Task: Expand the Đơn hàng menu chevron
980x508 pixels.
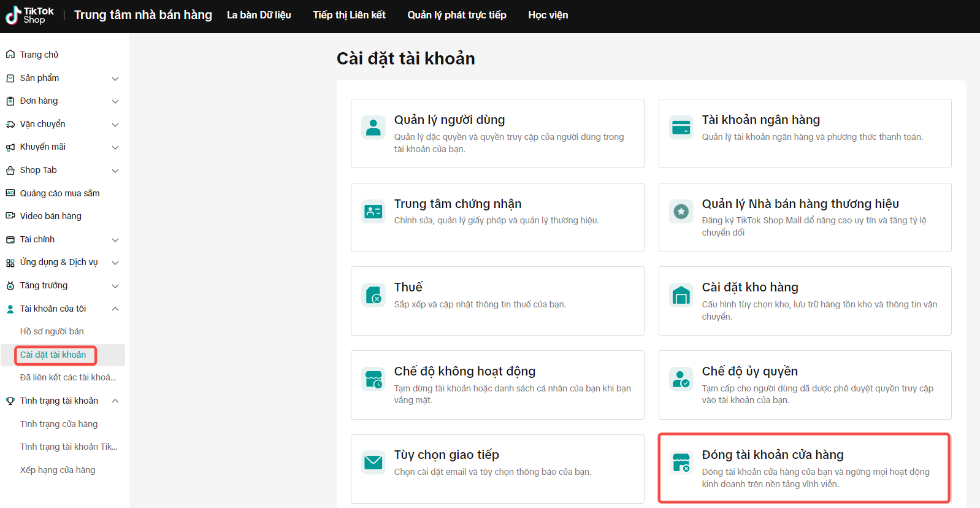Action: [115, 101]
